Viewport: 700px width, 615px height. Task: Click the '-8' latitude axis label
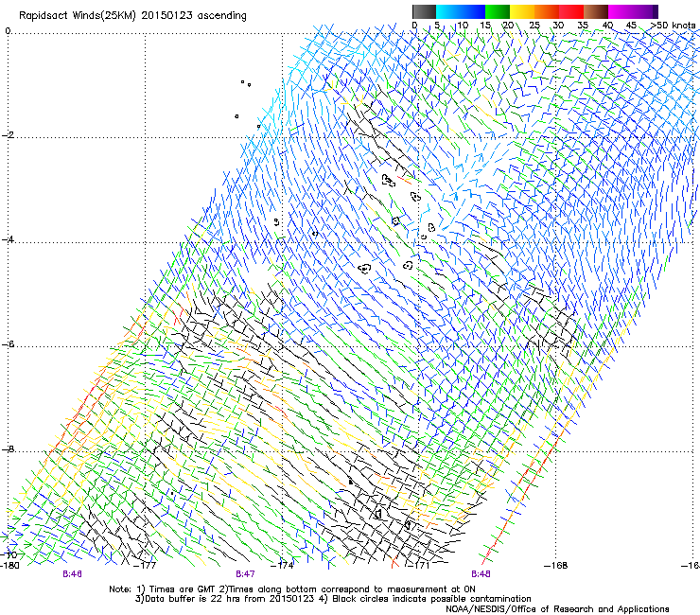point(8,448)
